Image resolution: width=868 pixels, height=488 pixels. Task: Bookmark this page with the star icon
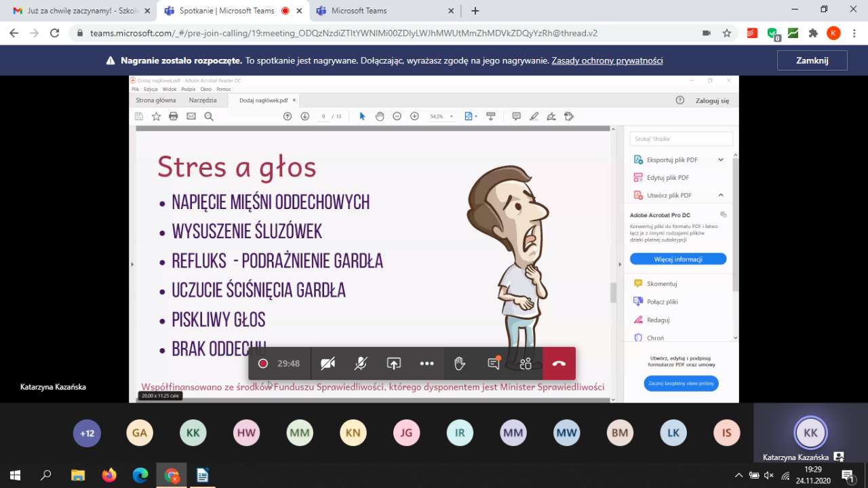click(x=727, y=33)
